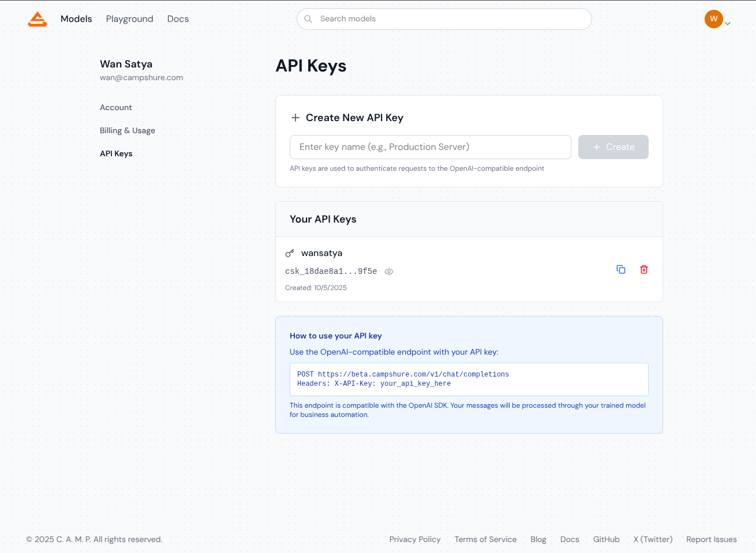Open Billing & Usage settings
The width and height of the screenshot is (756, 553).
tap(128, 131)
